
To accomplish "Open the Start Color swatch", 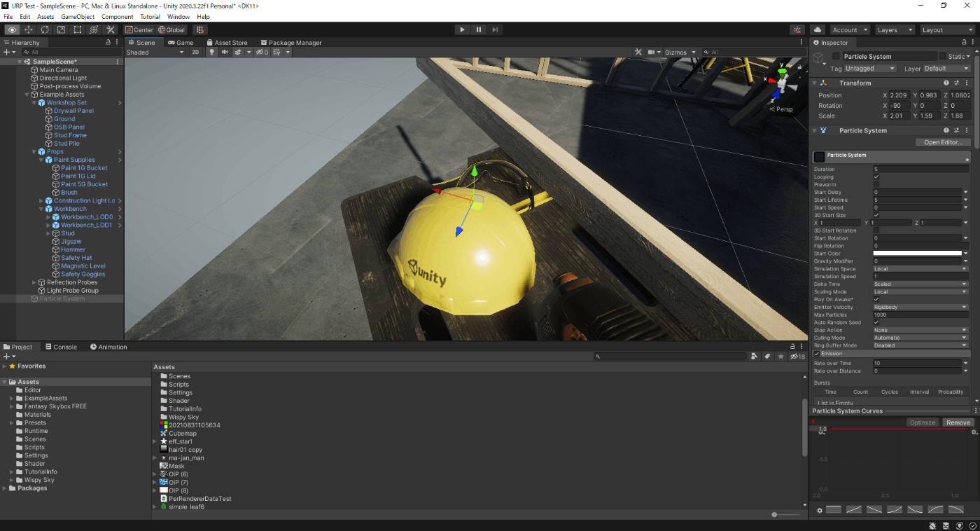I will pyautogui.click(x=918, y=253).
